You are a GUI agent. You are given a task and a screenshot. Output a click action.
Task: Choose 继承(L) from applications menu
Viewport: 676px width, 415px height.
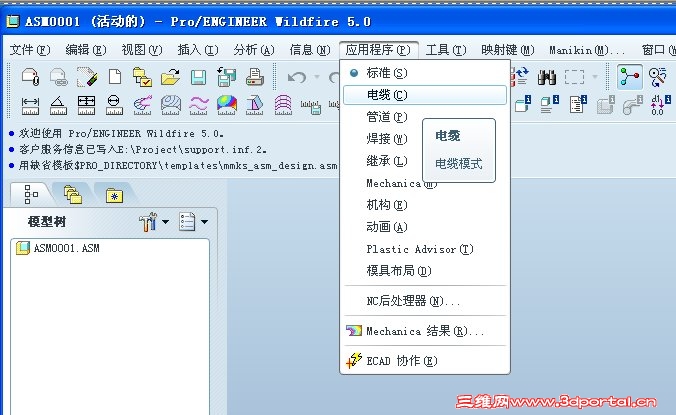[x=386, y=161]
